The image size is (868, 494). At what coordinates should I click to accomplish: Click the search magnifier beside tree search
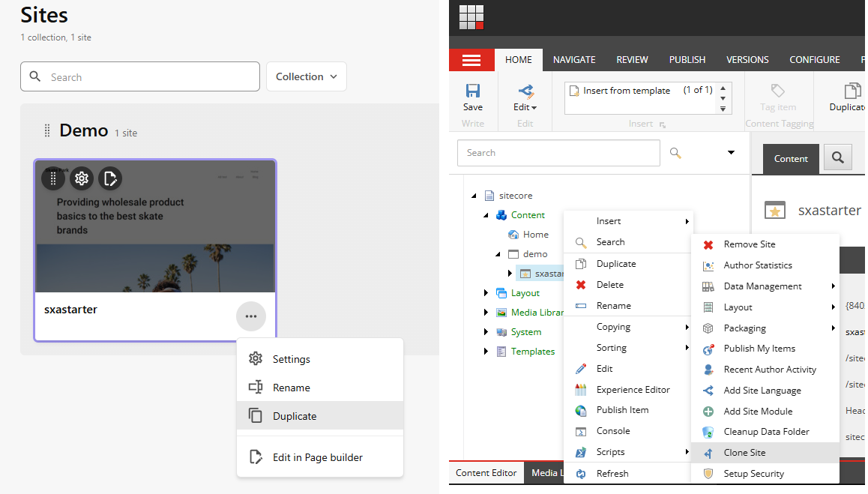click(675, 153)
